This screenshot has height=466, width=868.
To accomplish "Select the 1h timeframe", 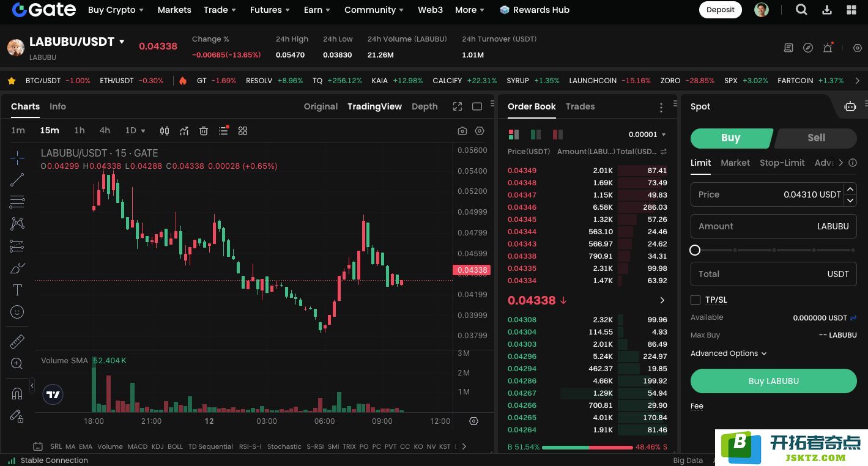I will (x=80, y=131).
